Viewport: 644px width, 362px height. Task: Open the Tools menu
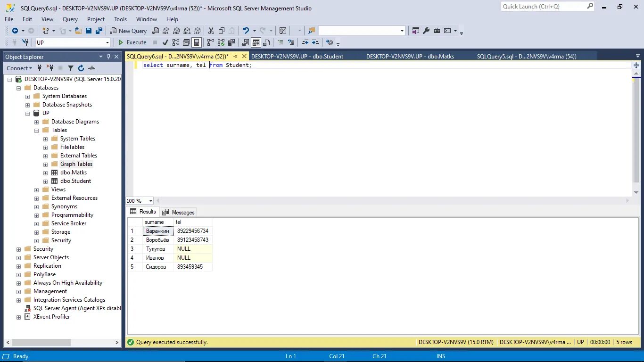[x=120, y=19]
